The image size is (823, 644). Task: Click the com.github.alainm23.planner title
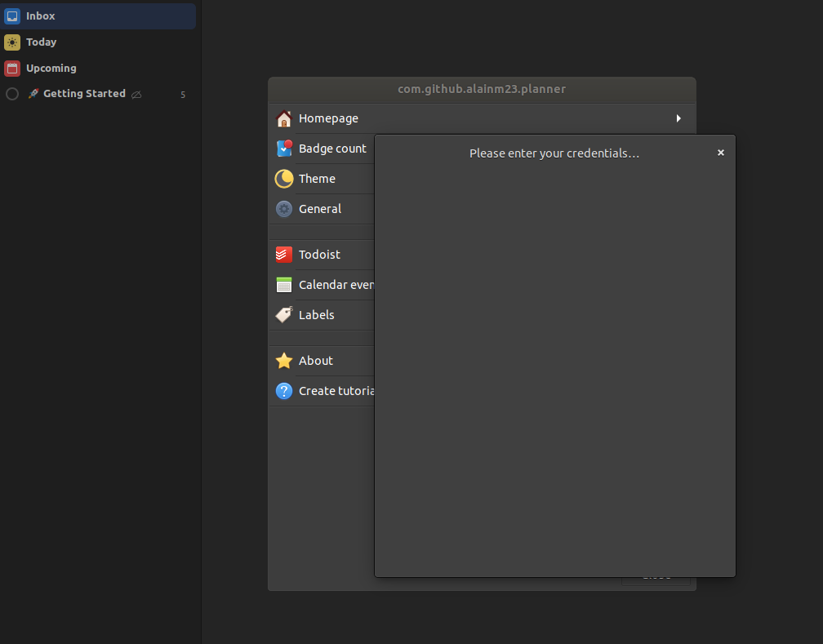482,89
